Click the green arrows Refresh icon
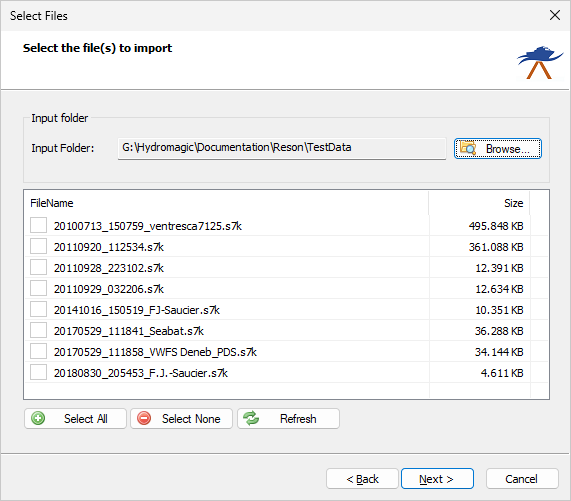 tap(251, 418)
